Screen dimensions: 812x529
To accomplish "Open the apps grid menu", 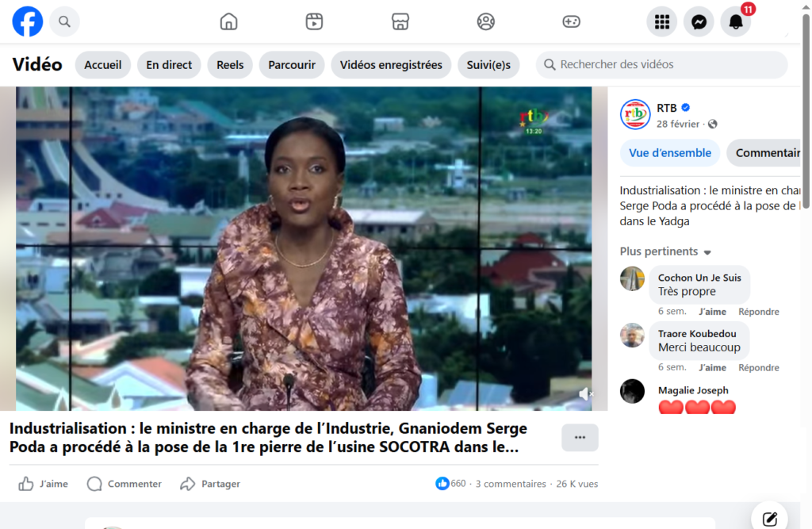I will pyautogui.click(x=661, y=22).
